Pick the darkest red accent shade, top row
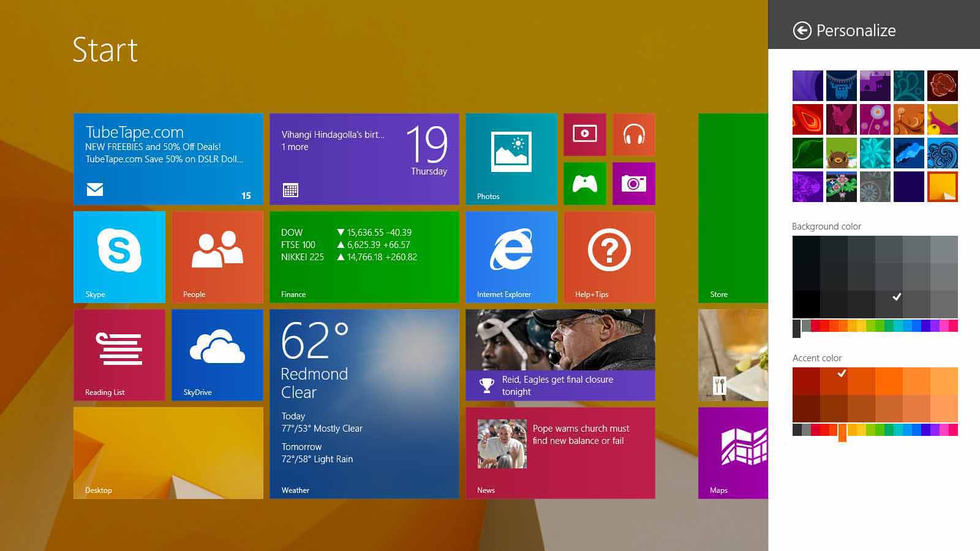The image size is (980, 551). click(x=806, y=381)
